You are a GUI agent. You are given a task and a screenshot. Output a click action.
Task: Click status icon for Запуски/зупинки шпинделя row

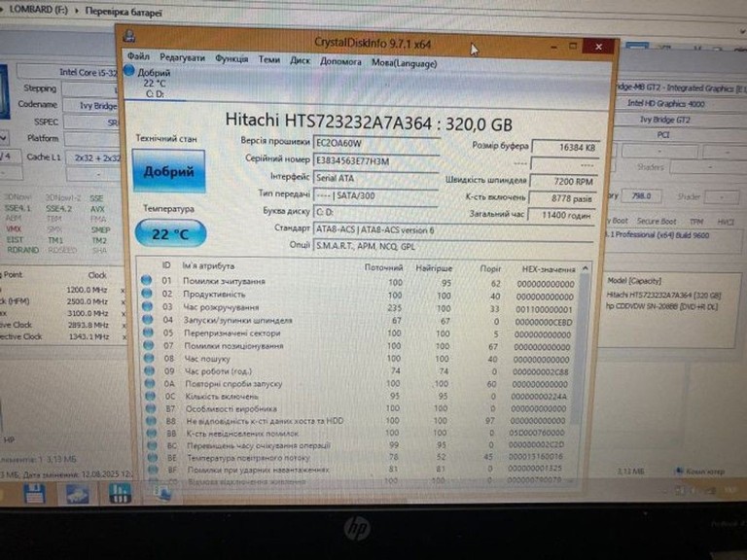147,319
